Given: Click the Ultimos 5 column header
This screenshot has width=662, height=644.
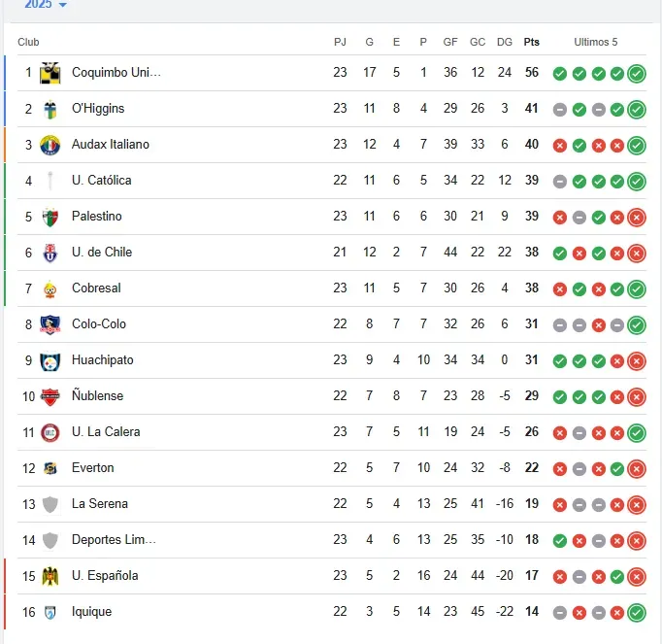Looking at the screenshot, I should 596,42.
